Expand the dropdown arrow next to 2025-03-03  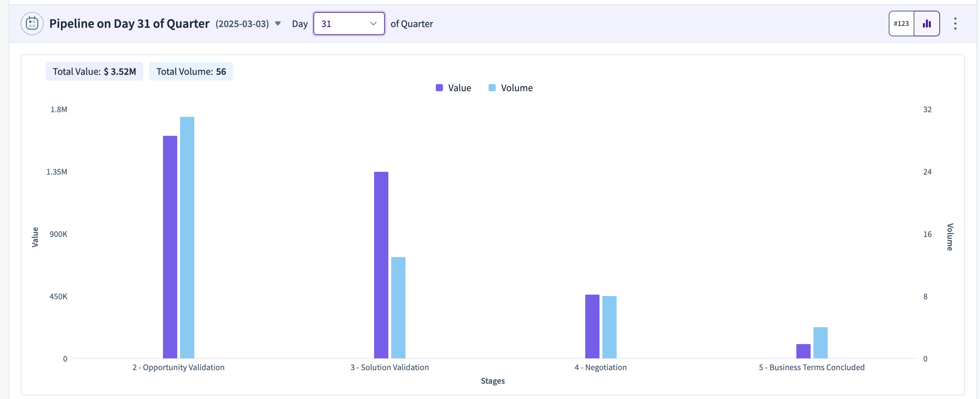pyautogui.click(x=278, y=24)
